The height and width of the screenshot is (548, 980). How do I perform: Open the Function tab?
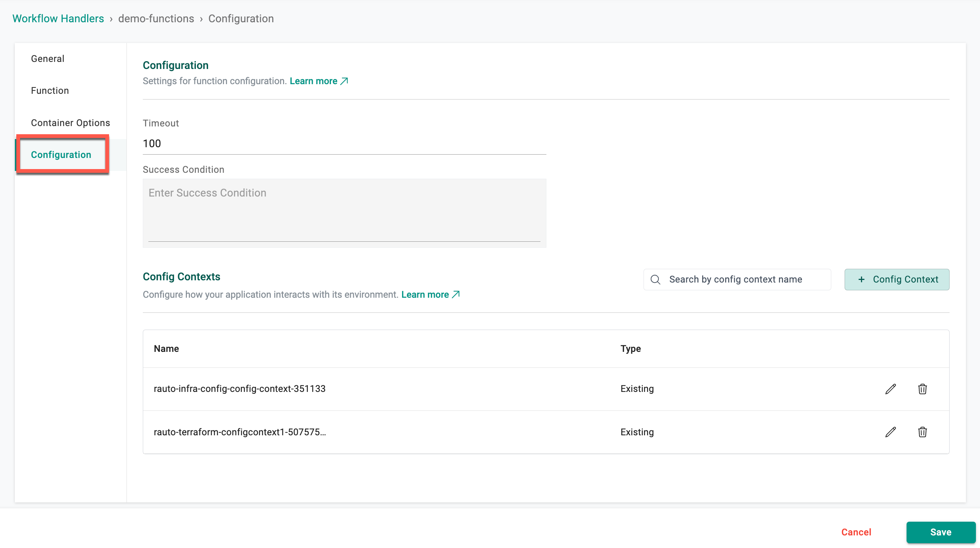pos(50,90)
